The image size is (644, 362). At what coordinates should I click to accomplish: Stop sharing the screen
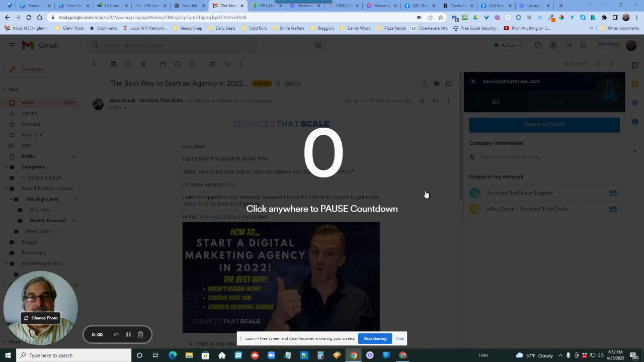(375, 338)
